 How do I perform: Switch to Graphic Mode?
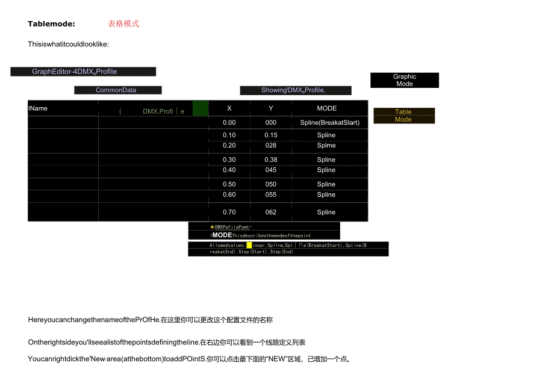click(x=404, y=79)
